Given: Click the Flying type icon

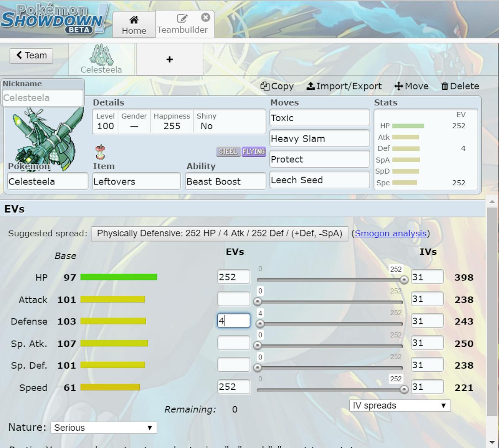Looking at the screenshot, I should tap(253, 152).
